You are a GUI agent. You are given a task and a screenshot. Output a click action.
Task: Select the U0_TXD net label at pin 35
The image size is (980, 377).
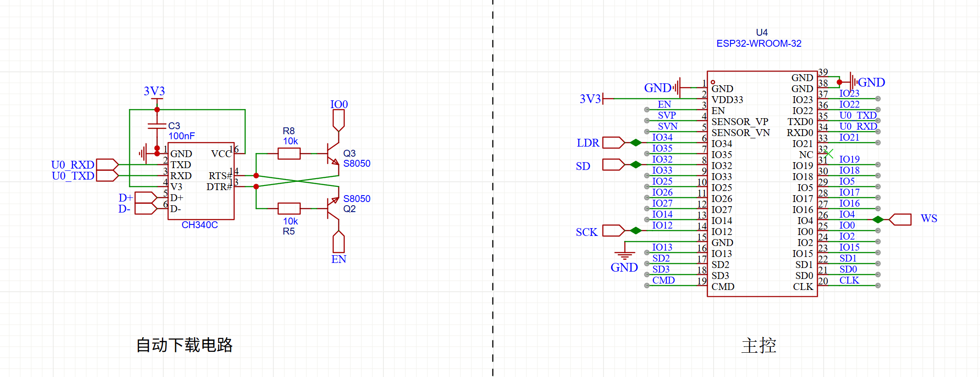pos(858,115)
